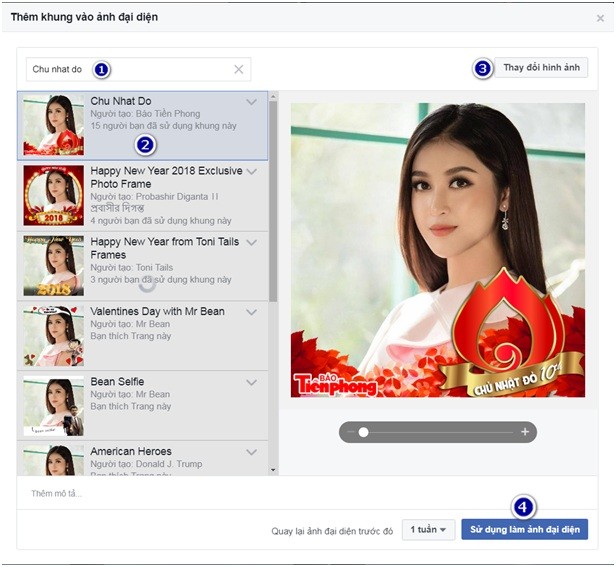Click the Happy New Year 2018 thumbnail
This screenshot has height=567, width=616.
point(53,195)
